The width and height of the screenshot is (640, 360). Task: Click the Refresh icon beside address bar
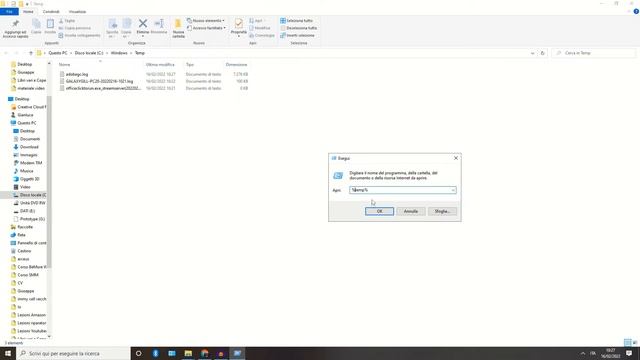point(542,53)
